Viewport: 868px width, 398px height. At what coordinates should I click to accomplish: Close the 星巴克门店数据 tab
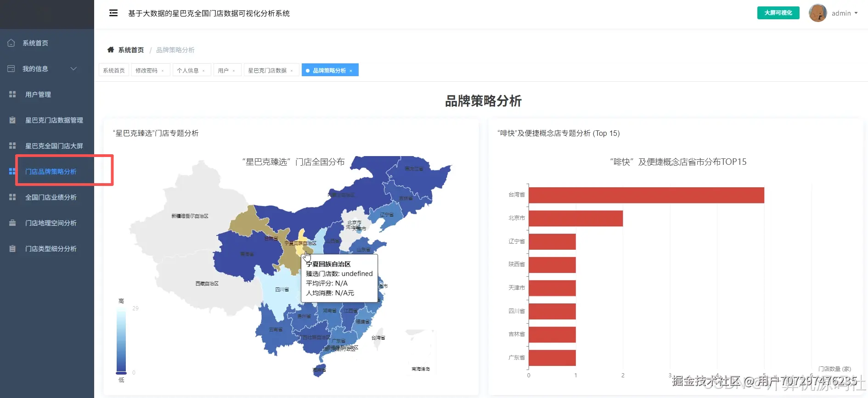[x=292, y=71]
